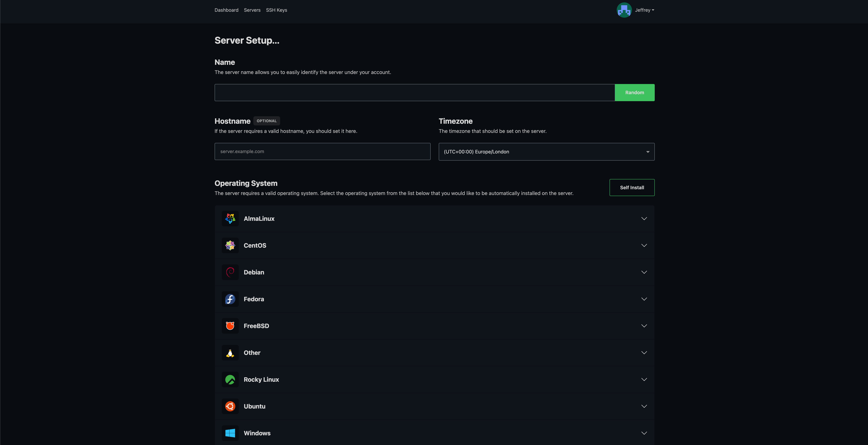Expand the Ubuntu chevron
The height and width of the screenshot is (445, 868).
(x=644, y=406)
